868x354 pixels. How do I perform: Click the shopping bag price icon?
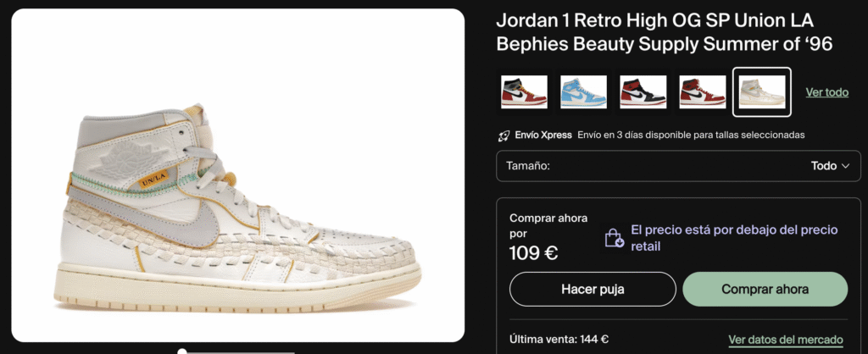(x=615, y=238)
